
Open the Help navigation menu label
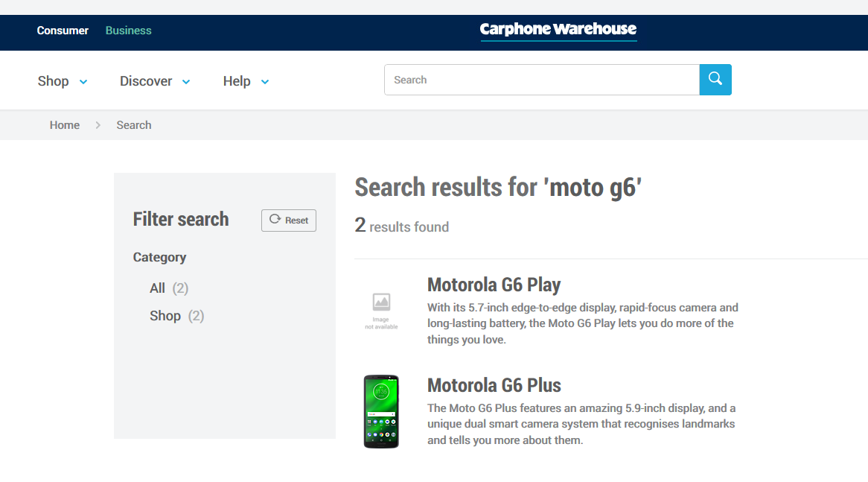point(237,81)
